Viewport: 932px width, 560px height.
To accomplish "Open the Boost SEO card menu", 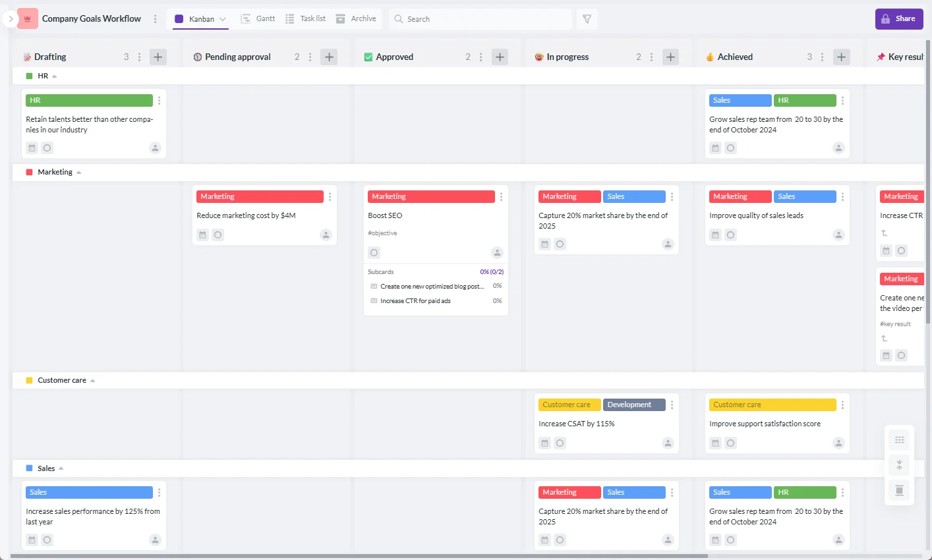I will [x=501, y=196].
